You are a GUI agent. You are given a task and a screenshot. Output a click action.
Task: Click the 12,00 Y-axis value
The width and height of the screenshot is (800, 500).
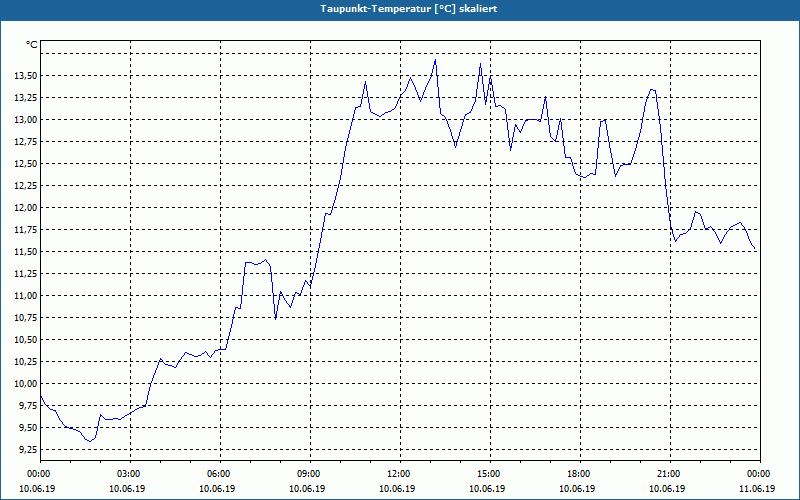click(26, 208)
